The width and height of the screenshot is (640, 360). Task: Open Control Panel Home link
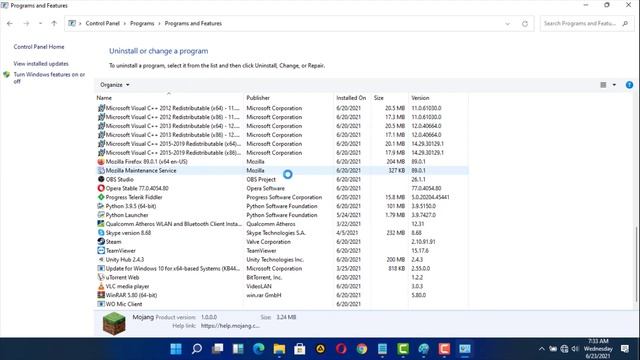tap(39, 47)
